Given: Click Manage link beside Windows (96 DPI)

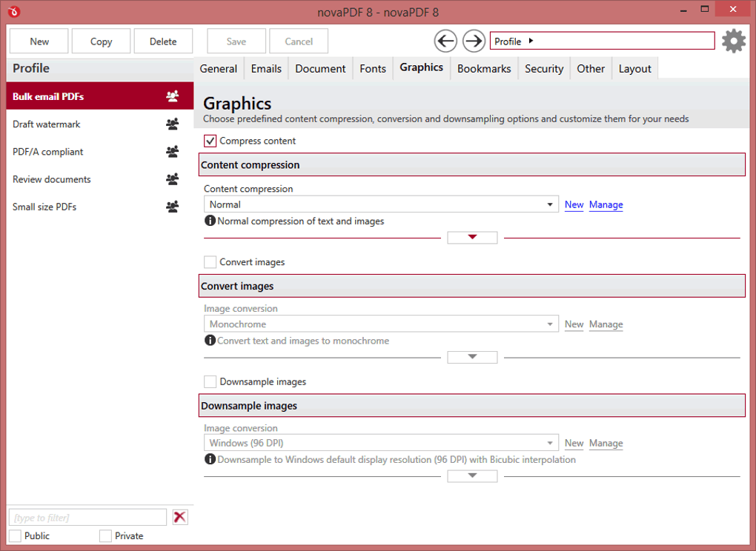Looking at the screenshot, I should click(x=606, y=443).
